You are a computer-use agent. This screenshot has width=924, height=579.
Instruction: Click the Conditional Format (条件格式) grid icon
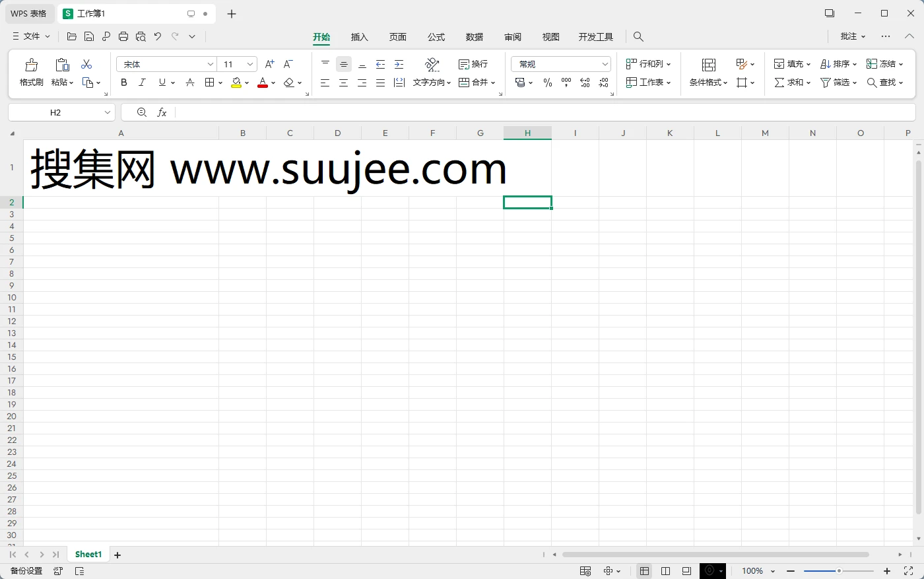tap(709, 65)
